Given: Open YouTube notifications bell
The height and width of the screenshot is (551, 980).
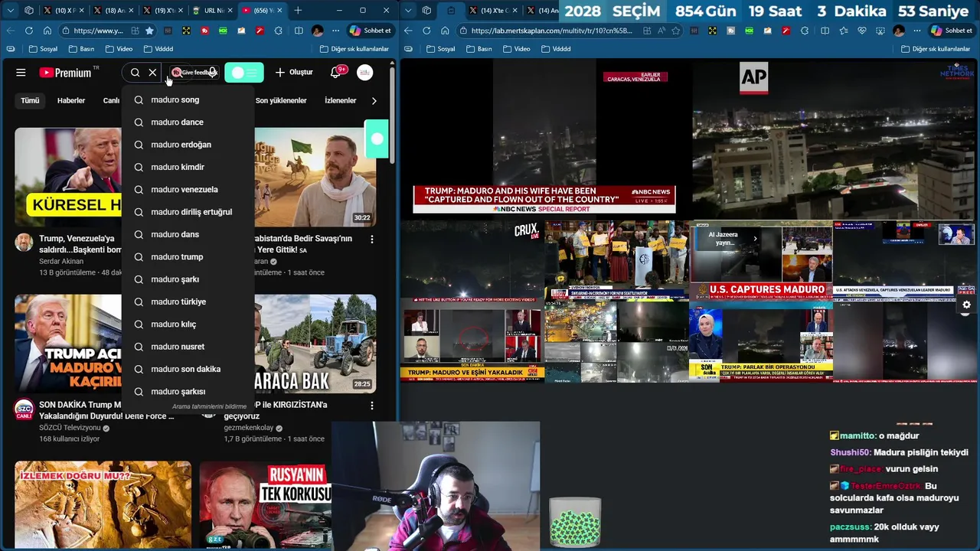Looking at the screenshot, I should [335, 73].
